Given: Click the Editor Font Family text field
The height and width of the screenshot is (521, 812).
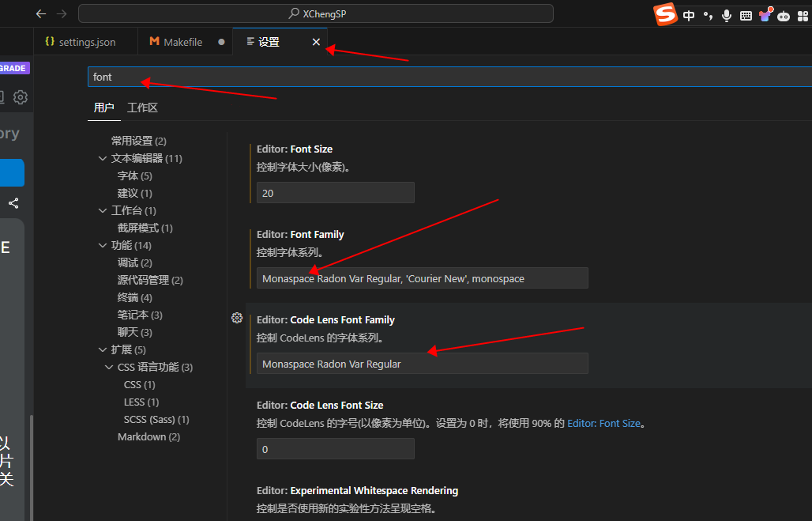Looking at the screenshot, I should (x=423, y=278).
